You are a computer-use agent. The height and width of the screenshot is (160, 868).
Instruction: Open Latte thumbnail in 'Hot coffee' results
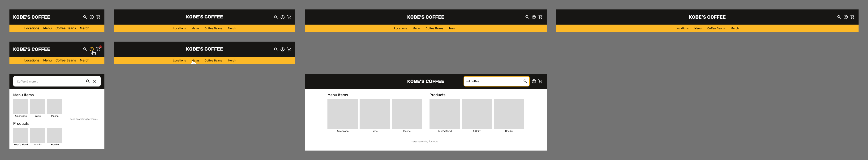(375, 114)
